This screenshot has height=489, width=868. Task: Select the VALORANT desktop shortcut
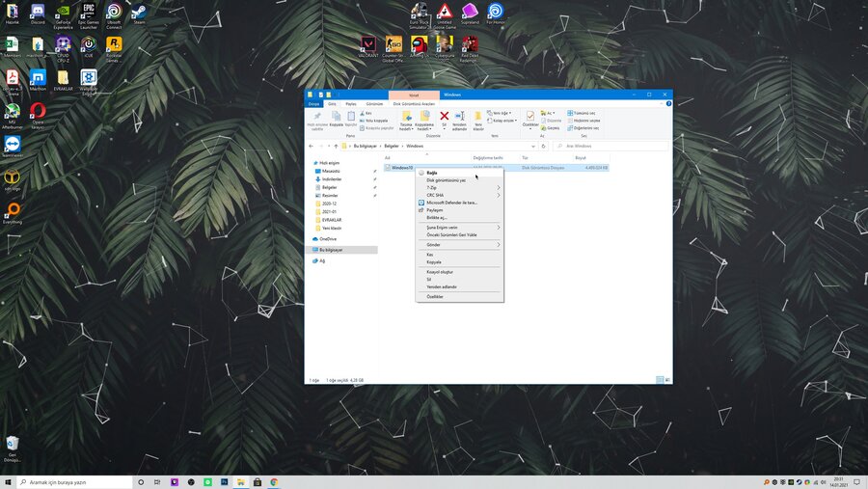367,45
